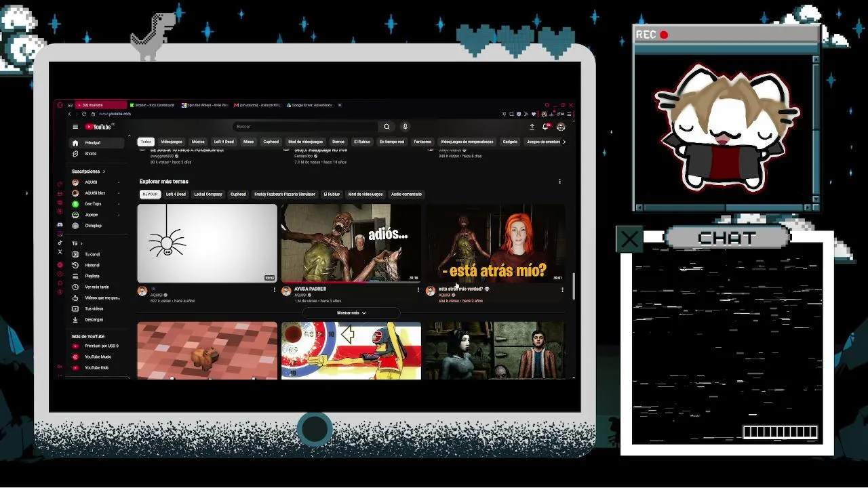This screenshot has height=488, width=868.
Task: Play the Minecraft capybara video thumbnail
Action: pos(208,350)
